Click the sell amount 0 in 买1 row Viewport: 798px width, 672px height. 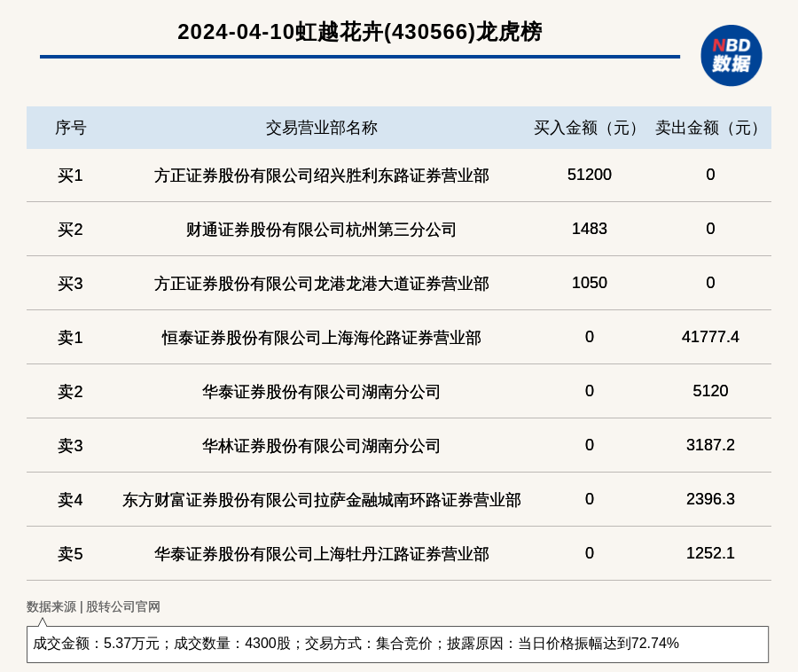(x=710, y=175)
